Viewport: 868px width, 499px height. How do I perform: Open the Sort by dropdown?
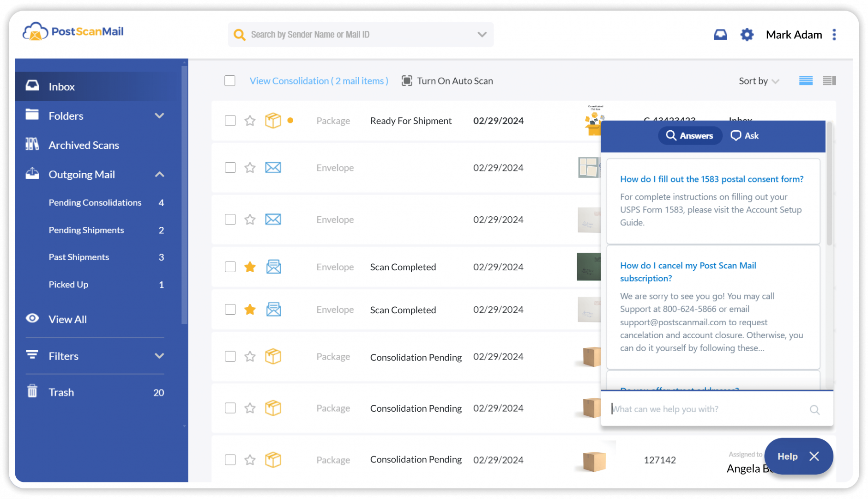pos(758,80)
